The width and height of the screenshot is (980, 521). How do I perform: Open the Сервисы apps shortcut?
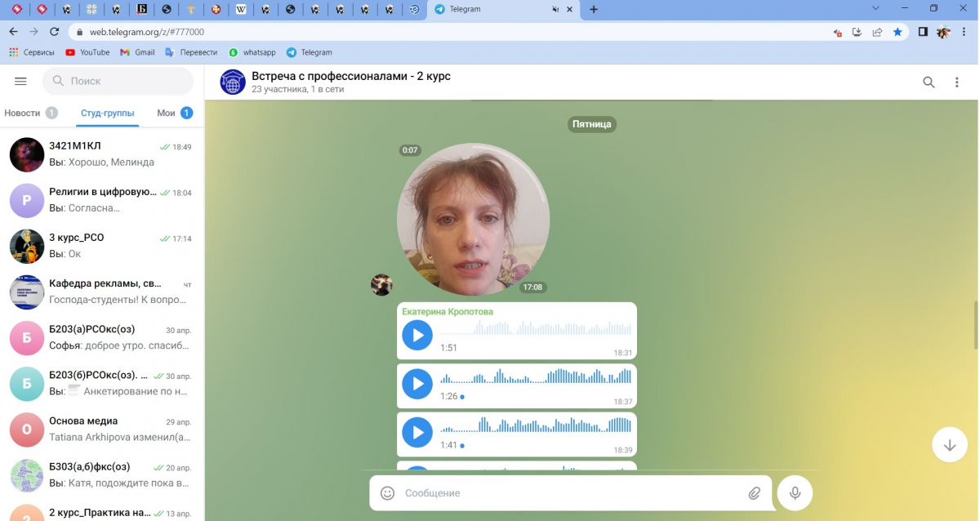coord(32,52)
